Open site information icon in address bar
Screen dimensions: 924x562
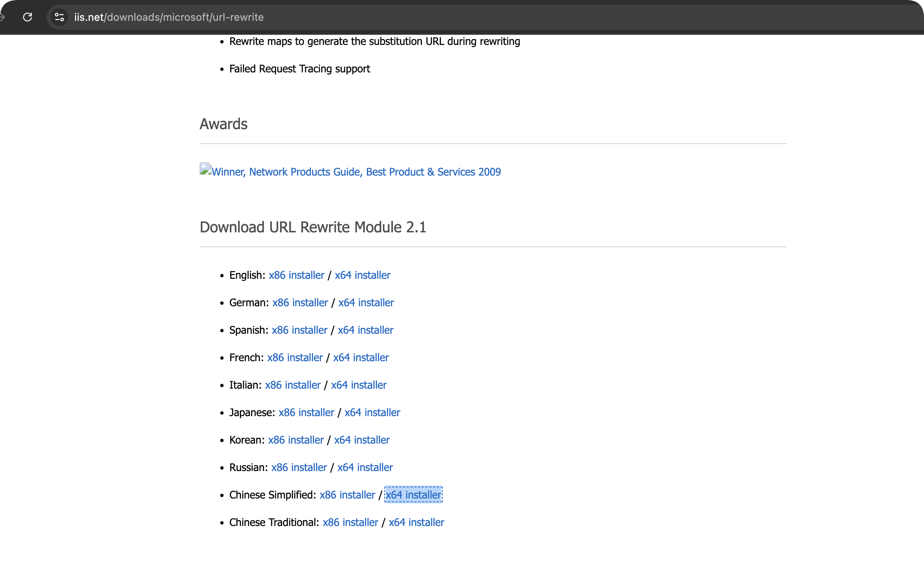pos(59,17)
